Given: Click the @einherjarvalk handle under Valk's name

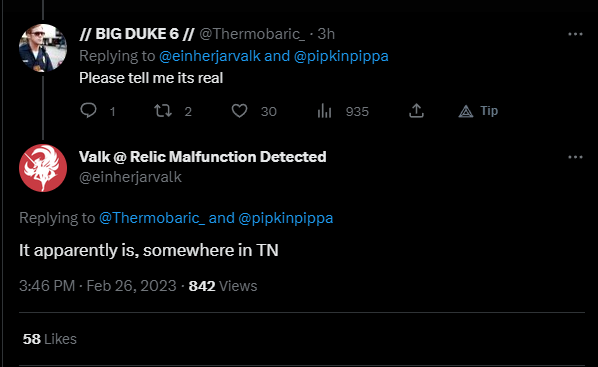Looking at the screenshot, I should coord(130,177).
